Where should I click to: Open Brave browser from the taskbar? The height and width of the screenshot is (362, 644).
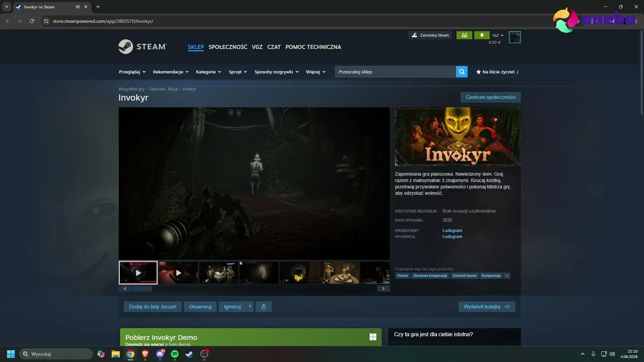pyautogui.click(x=145, y=354)
